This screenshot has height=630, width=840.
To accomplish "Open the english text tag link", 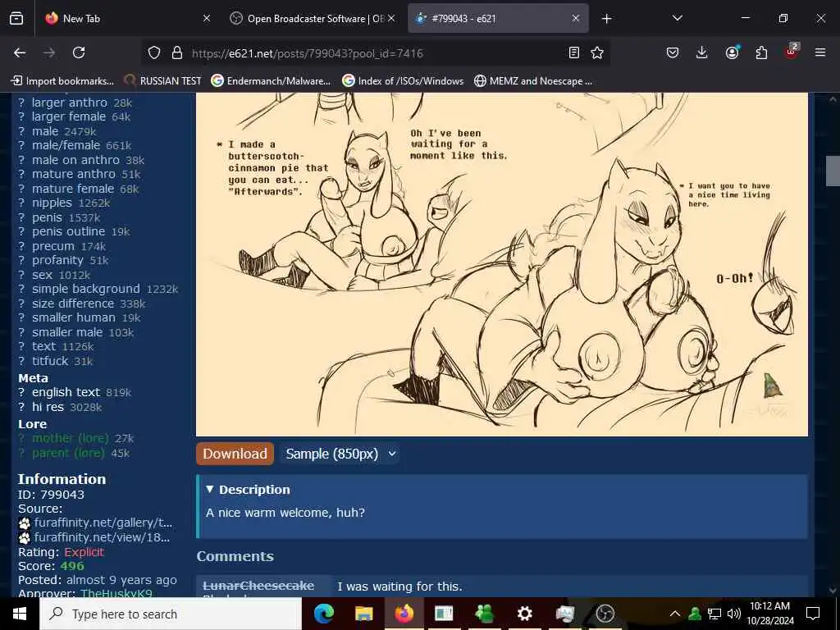I will pos(66,392).
